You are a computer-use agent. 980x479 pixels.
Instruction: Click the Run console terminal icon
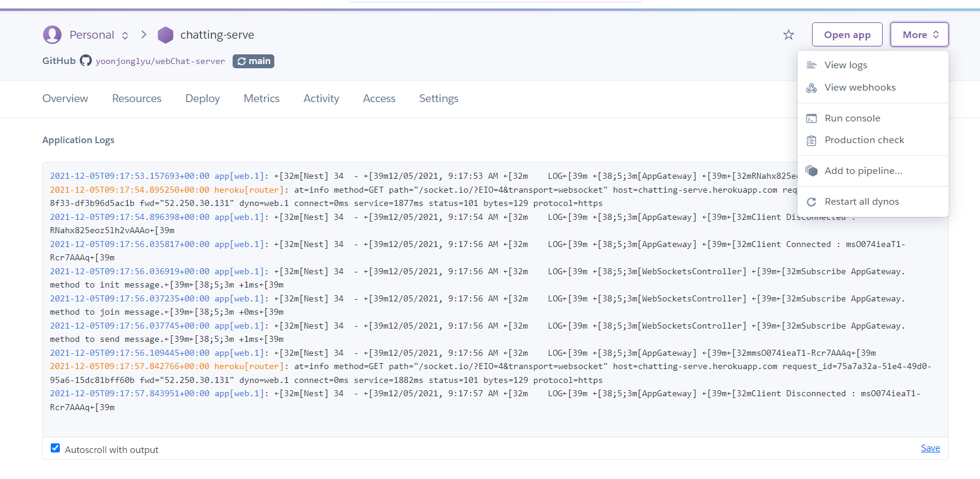coord(811,118)
